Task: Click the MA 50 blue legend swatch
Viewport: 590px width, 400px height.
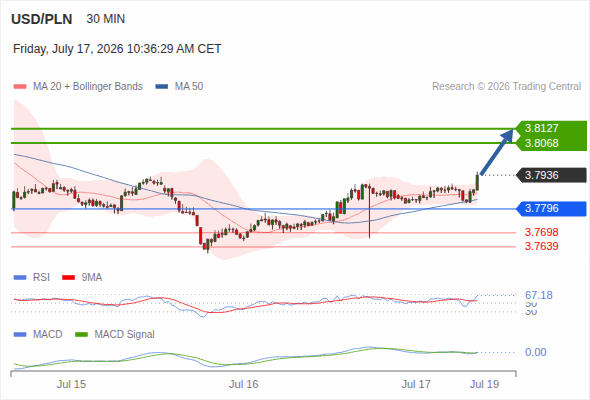Action: [x=161, y=87]
